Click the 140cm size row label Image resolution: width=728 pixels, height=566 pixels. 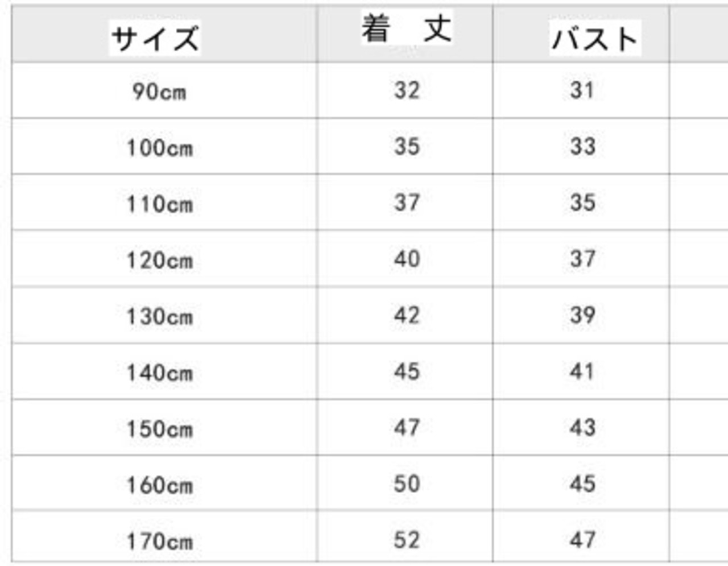159,373
